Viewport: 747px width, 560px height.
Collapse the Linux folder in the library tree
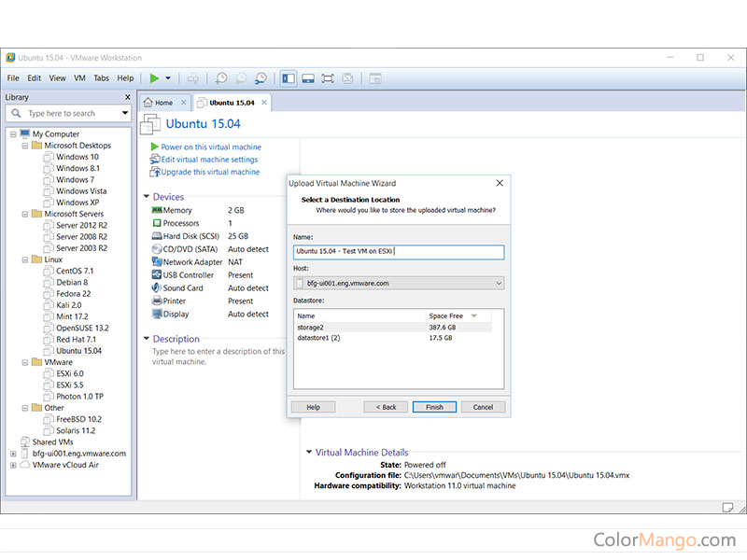pyautogui.click(x=24, y=259)
